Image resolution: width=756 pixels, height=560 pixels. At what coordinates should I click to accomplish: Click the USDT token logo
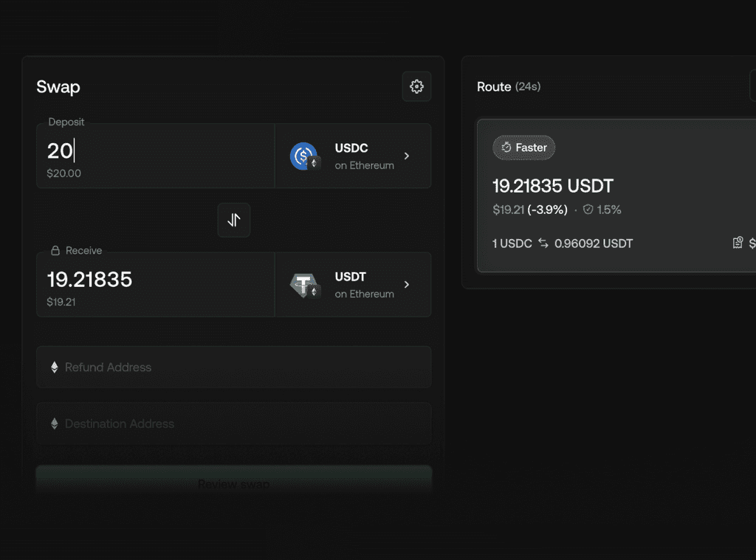(304, 284)
